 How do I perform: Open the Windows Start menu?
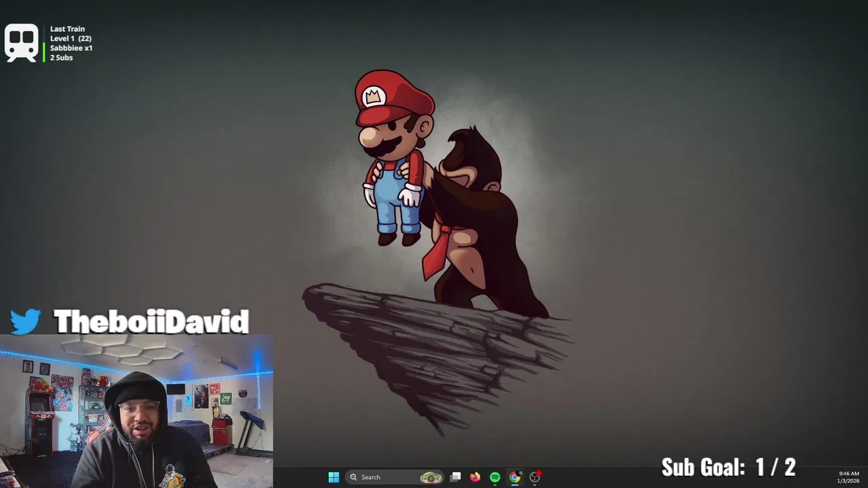point(334,477)
